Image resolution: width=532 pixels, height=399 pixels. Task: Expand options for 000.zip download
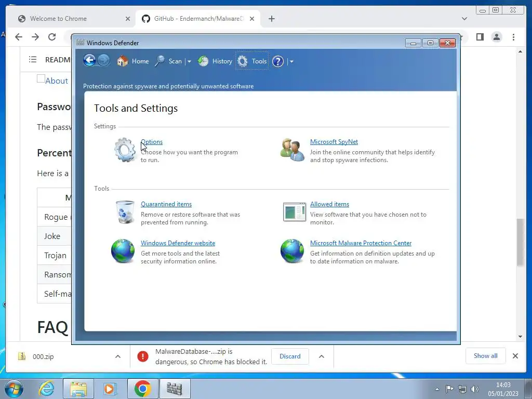pyautogui.click(x=118, y=356)
